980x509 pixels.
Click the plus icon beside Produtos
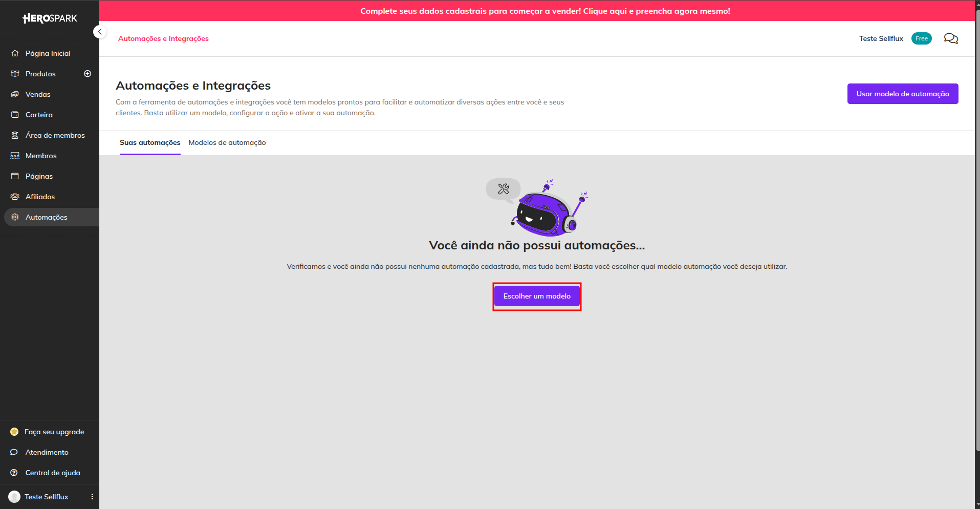88,74
